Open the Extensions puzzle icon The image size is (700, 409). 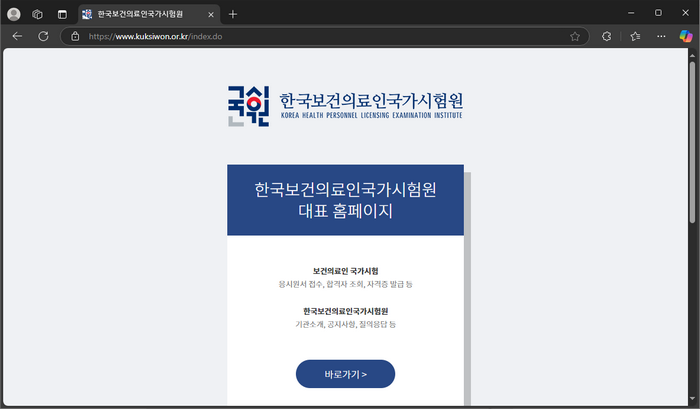(606, 37)
